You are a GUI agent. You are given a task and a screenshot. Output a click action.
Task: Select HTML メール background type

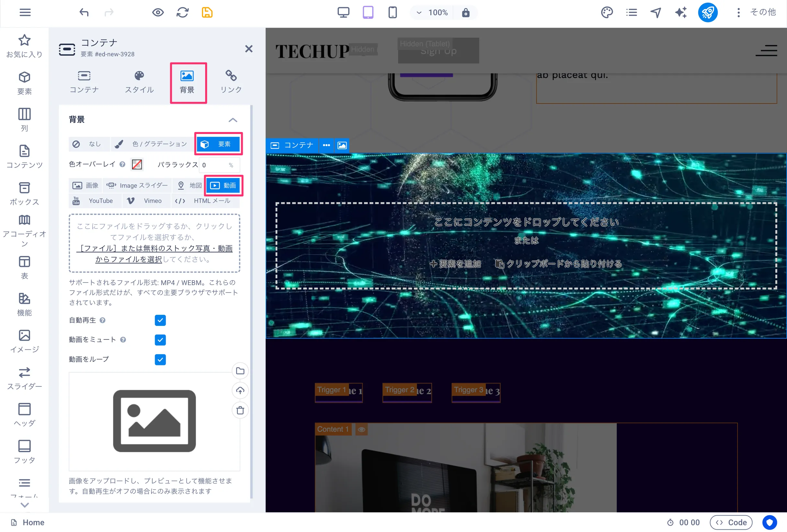[x=205, y=201]
